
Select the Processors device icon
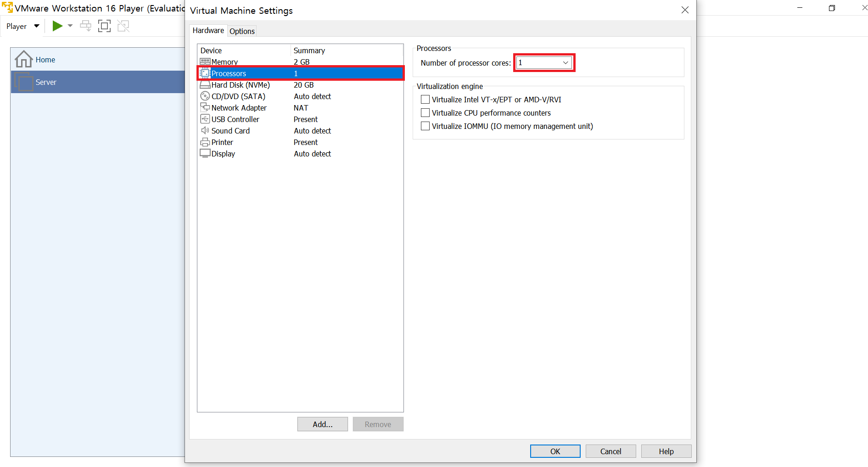tap(205, 73)
